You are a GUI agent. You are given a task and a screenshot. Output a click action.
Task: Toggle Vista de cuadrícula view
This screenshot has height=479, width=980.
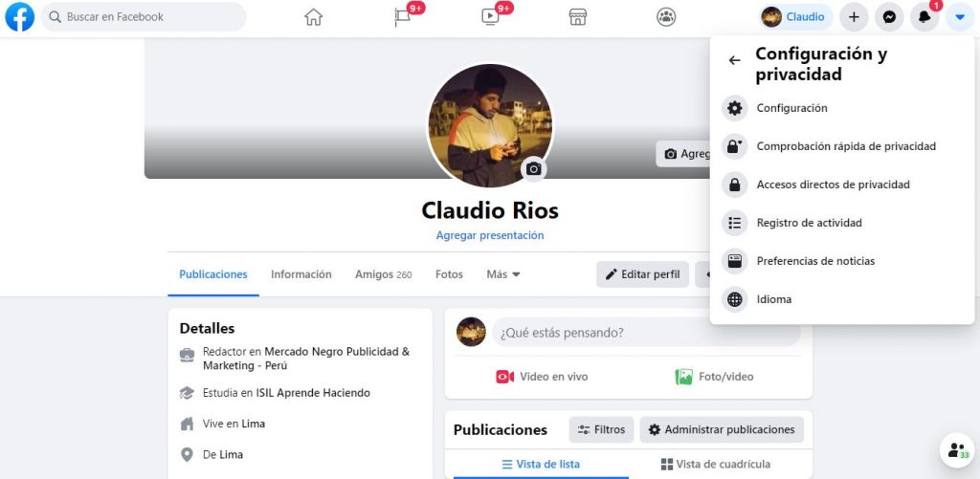point(715,464)
